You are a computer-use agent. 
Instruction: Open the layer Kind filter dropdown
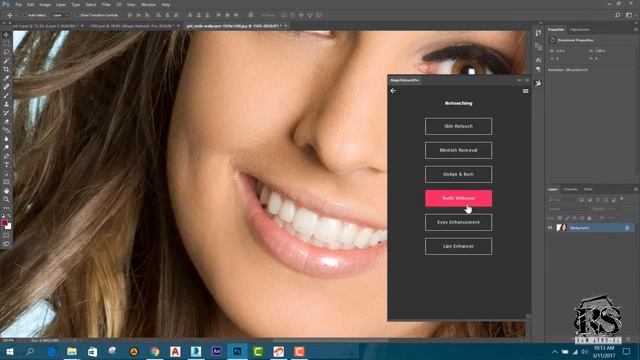click(561, 200)
